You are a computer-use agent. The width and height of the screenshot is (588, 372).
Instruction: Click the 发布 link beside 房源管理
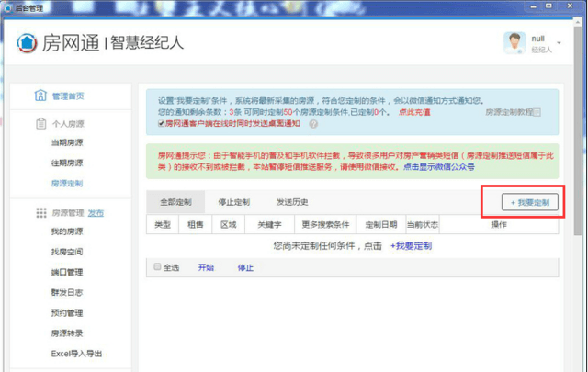tap(96, 213)
